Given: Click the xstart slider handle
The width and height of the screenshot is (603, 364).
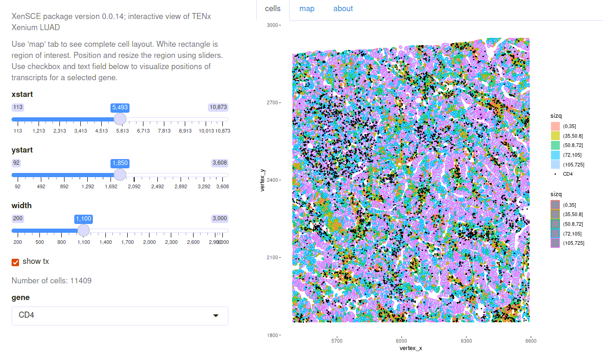Looking at the screenshot, I should [x=120, y=119].
